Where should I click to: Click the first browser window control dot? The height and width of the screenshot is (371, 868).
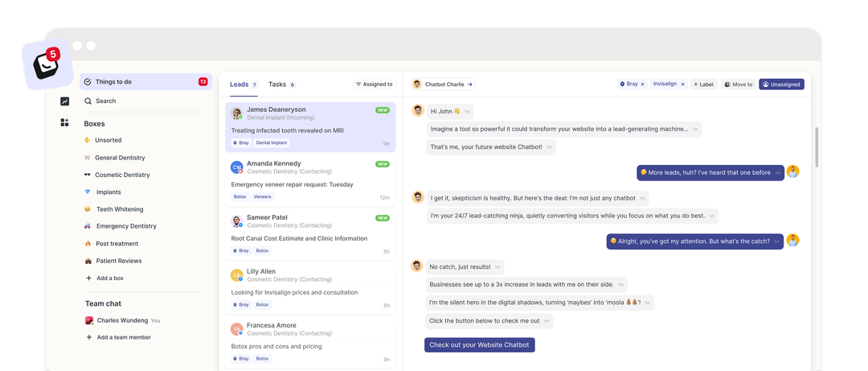click(x=77, y=46)
